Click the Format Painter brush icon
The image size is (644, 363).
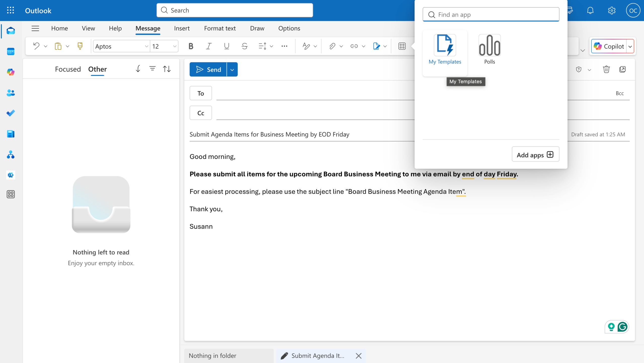[x=80, y=46]
